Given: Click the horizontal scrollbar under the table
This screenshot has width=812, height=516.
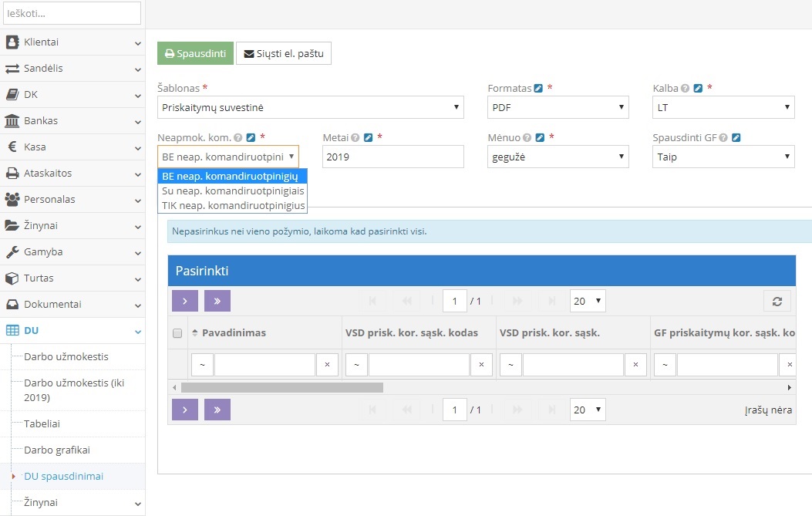Looking at the screenshot, I should (x=281, y=387).
